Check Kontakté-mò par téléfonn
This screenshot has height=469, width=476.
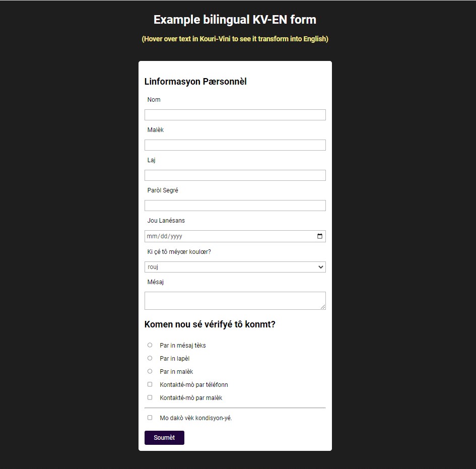tap(150, 384)
